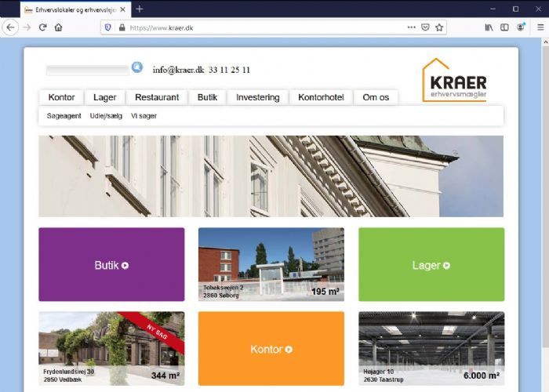
Task: Click the 195 m² size label
Action: [x=325, y=291]
